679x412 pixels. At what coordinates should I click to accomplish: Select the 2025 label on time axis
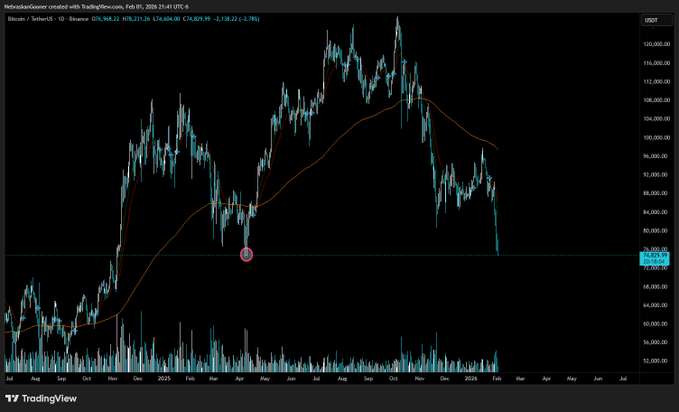(164, 378)
